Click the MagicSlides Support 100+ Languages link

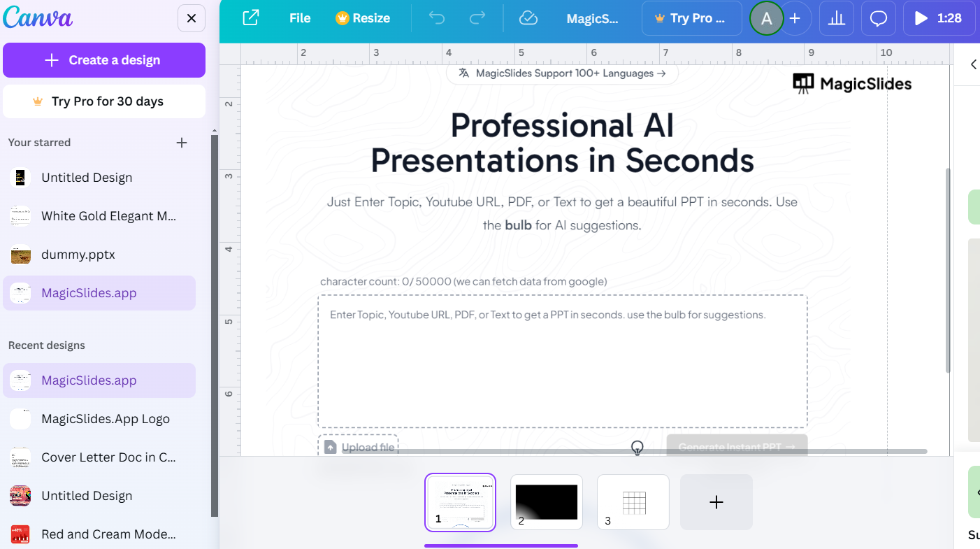562,73
